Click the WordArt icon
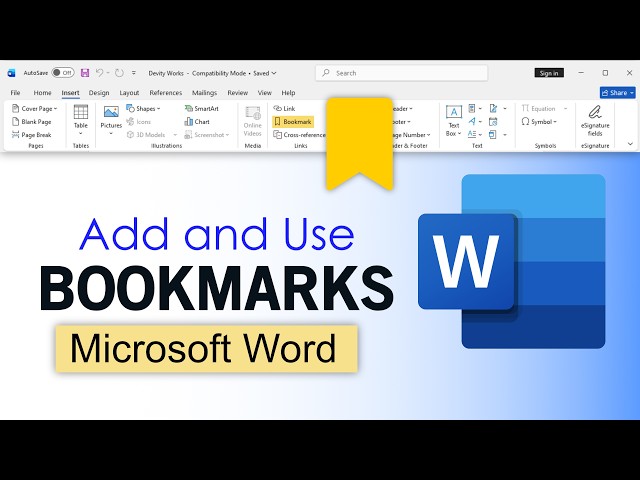 tap(472, 121)
